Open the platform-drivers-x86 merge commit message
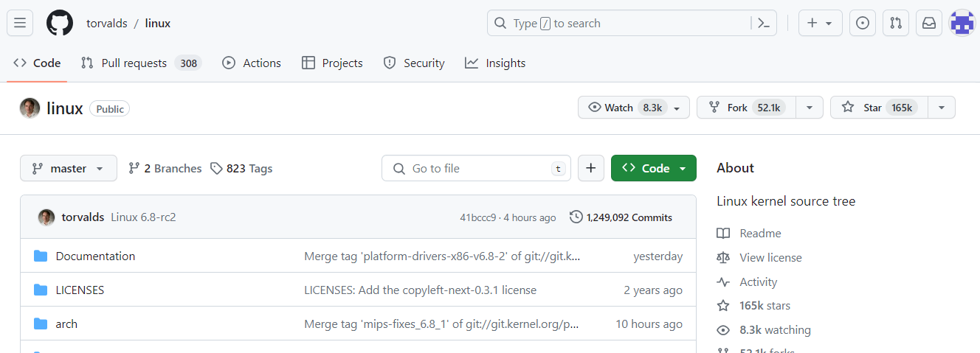Screen dimensions: 980x353 tap(442, 256)
